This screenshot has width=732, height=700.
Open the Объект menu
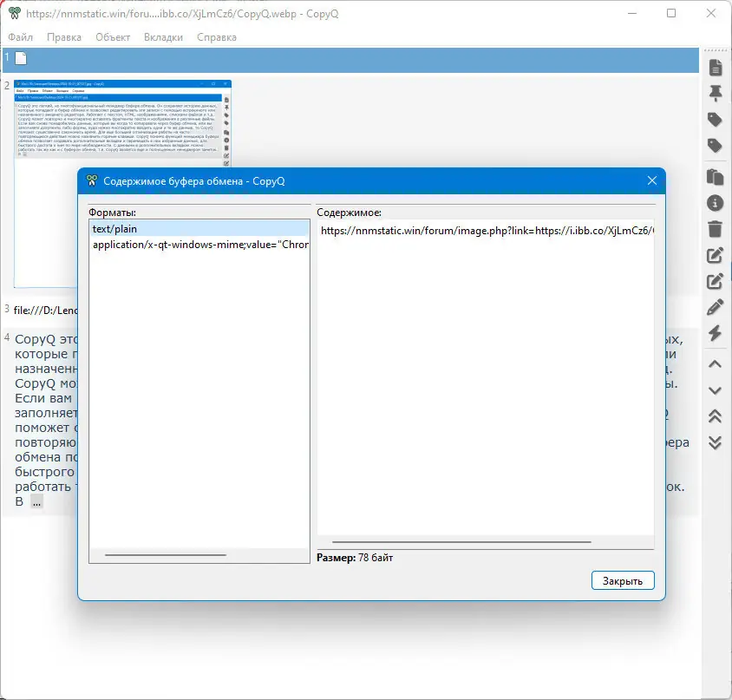(x=113, y=37)
